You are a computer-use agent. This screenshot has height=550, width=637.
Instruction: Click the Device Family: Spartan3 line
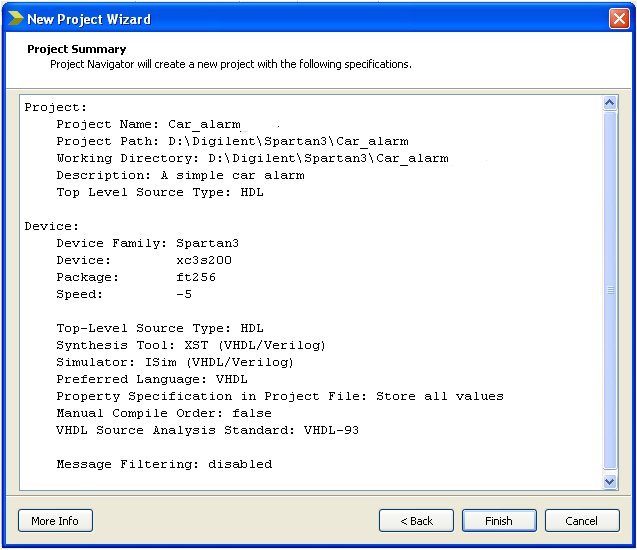tap(147, 243)
